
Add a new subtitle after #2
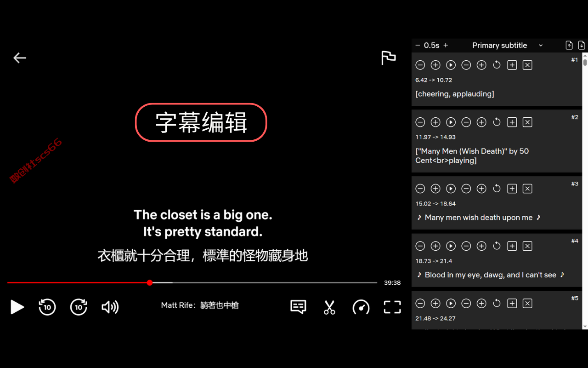click(512, 122)
